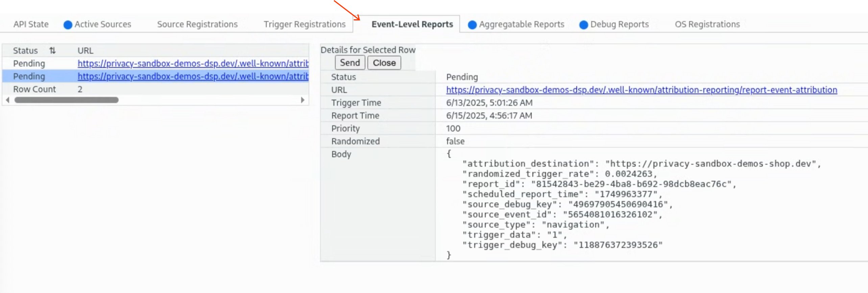The height and width of the screenshot is (293, 868).
Task: Select the Event-Level Reports tab
Action: pos(412,24)
